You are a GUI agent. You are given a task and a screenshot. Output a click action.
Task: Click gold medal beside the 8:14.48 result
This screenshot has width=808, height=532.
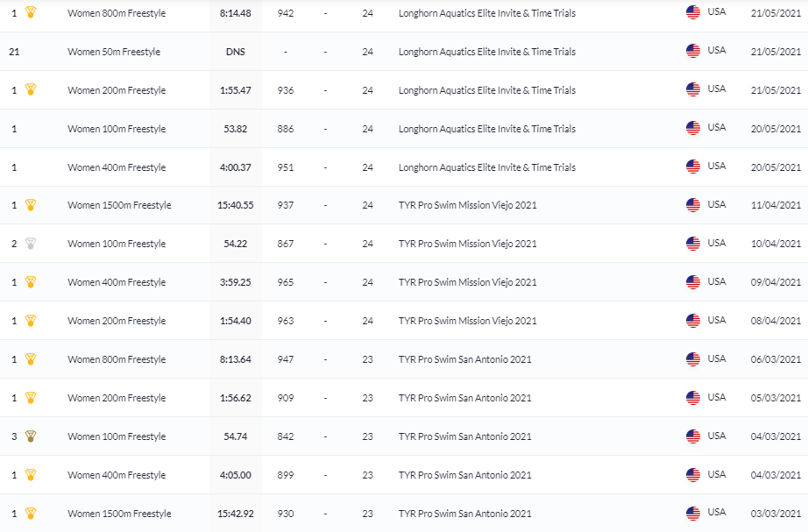point(31,13)
